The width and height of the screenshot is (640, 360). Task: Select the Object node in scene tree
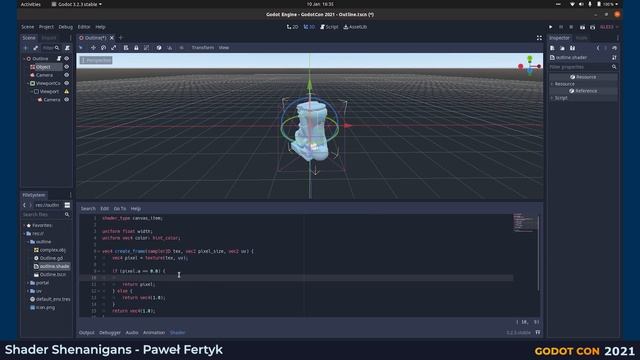[43, 67]
